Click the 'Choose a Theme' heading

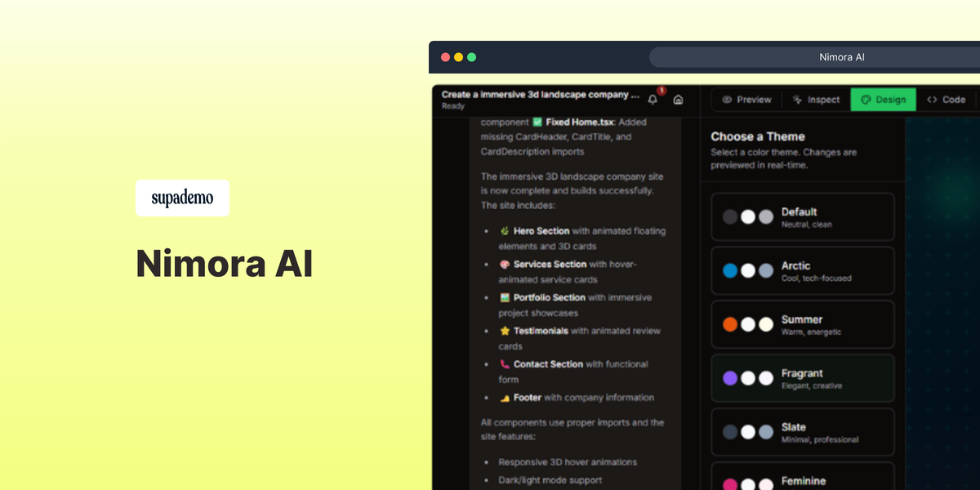pos(758,136)
